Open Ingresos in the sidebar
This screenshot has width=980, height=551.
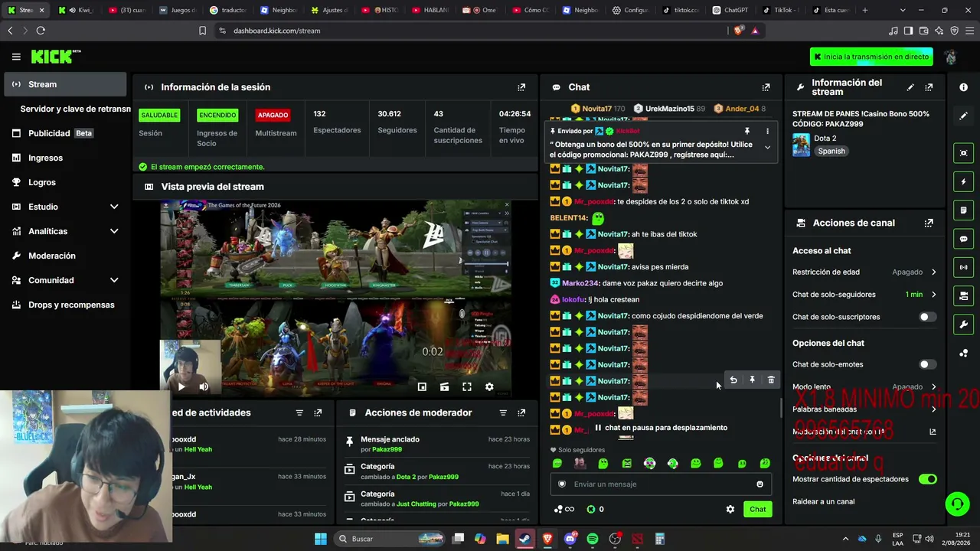pyautogui.click(x=65, y=158)
